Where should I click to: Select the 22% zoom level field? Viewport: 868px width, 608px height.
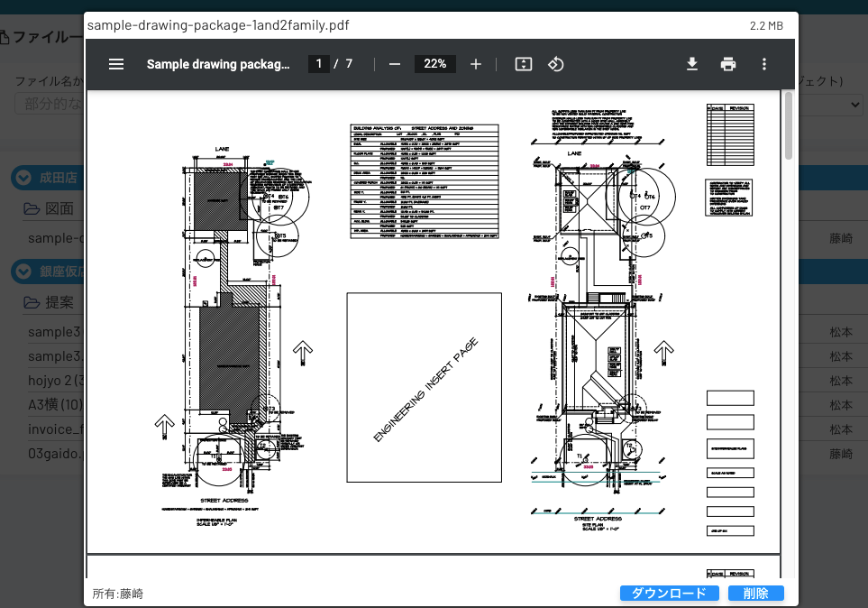[435, 64]
